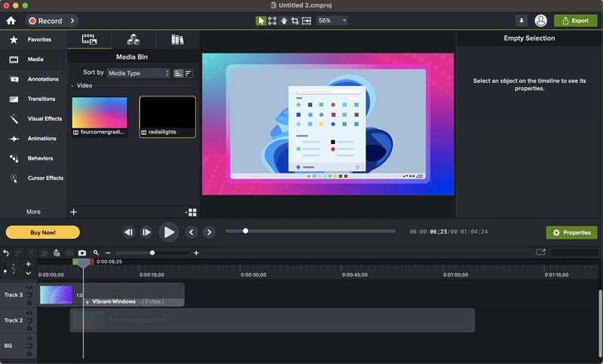Click the detach timeline icon
Screen dimensions: 603x364
[540, 252]
